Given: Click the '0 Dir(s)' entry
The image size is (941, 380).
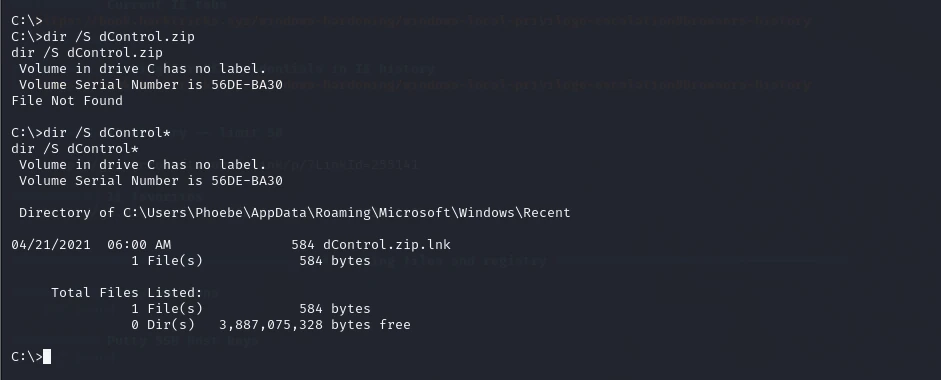Looking at the screenshot, I should tap(163, 325).
